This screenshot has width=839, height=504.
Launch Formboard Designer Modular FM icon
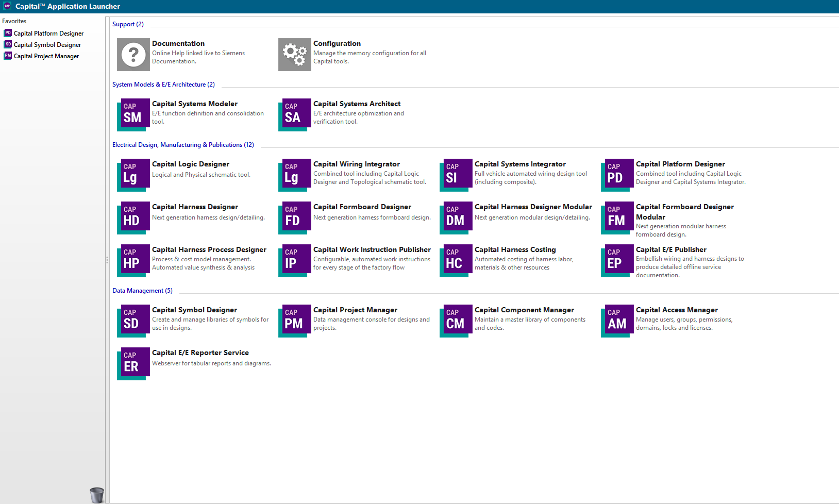617,218
